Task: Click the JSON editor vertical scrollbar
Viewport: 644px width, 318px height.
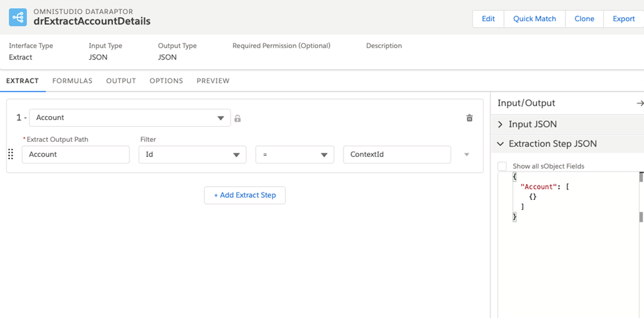Action: 641,197
